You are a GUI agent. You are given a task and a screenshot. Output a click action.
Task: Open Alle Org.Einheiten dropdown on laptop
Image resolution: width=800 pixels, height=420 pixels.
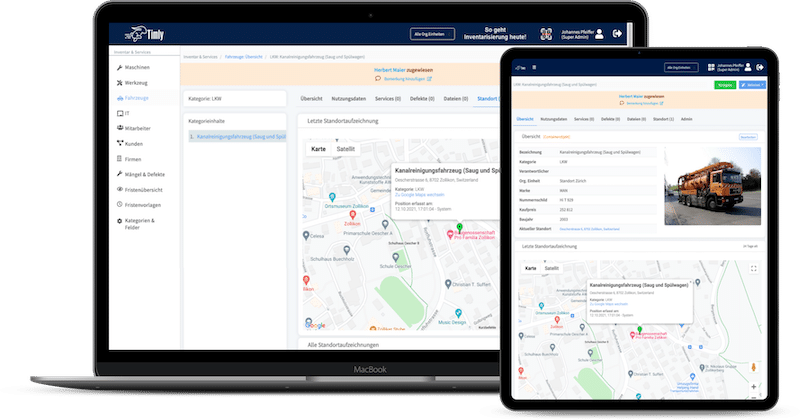[x=432, y=34]
